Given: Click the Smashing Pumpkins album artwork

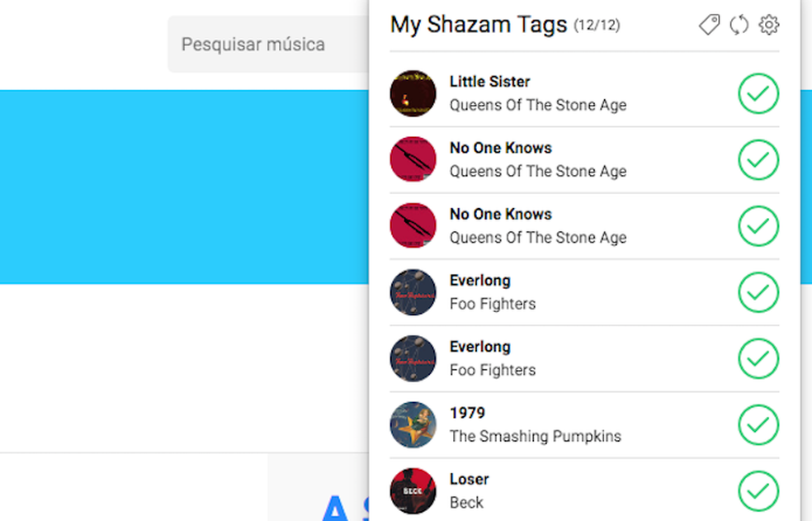Looking at the screenshot, I should click(x=412, y=424).
